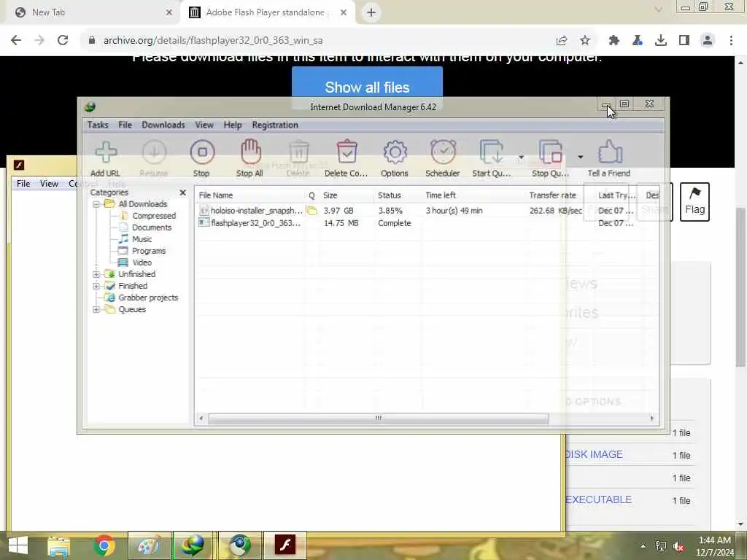Select the Music category
The width and height of the screenshot is (747, 560).
click(x=142, y=239)
